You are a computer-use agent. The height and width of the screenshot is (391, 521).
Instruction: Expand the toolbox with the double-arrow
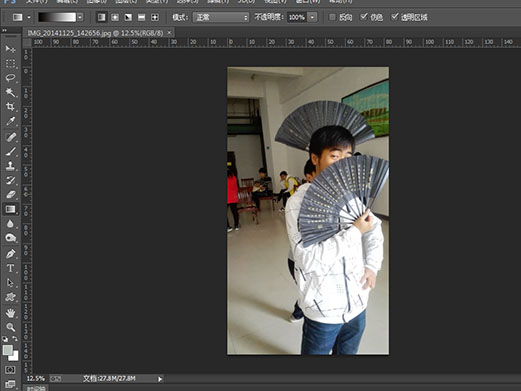tap(5, 30)
